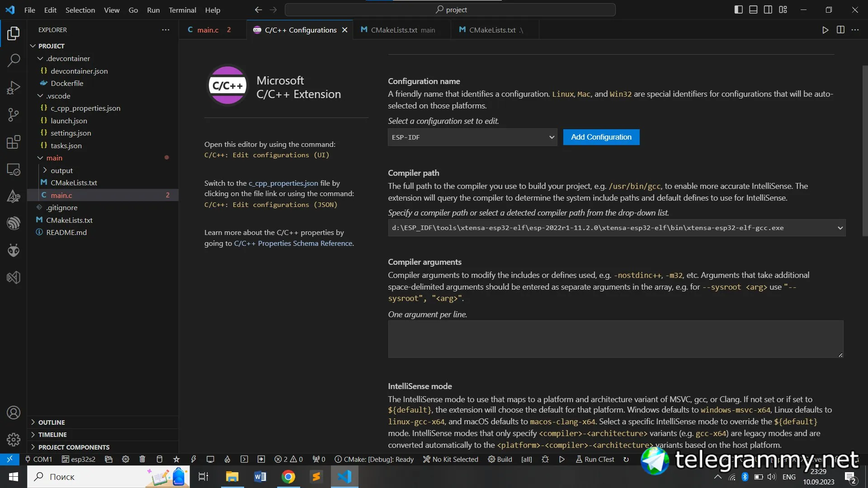Screen dimensions: 868x488
Task: Toggle the secondary side bar layout icon
Action: 768,9
